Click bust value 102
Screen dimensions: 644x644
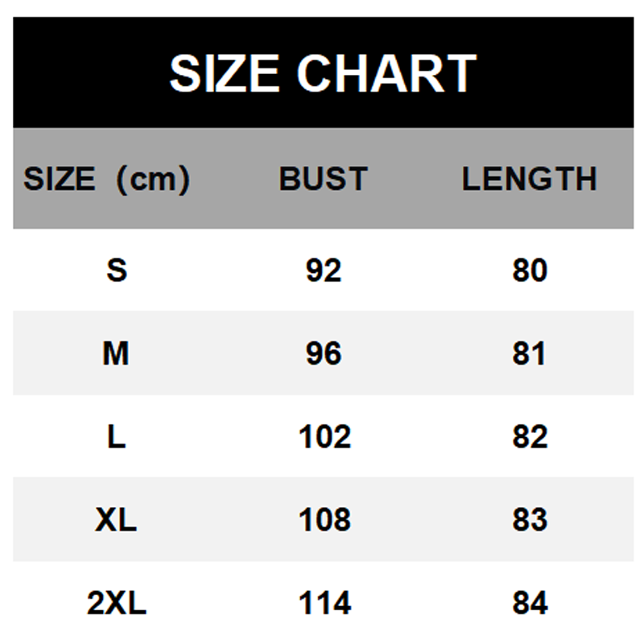tap(324, 437)
